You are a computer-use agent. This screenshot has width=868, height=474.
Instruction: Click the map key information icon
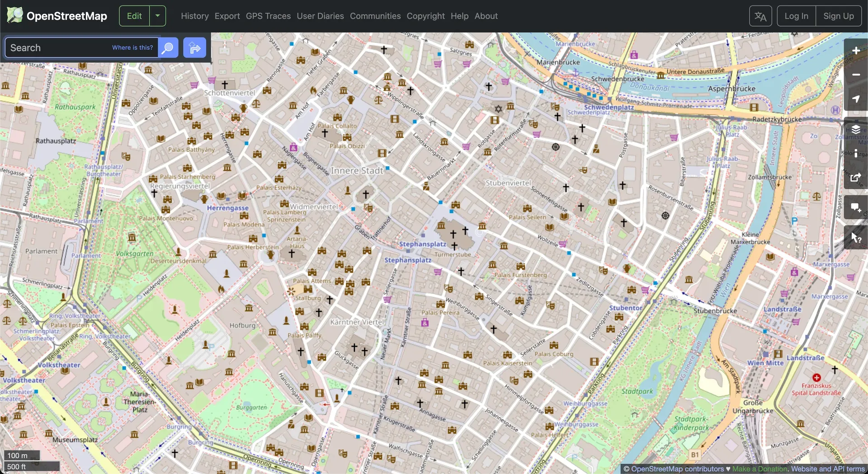point(856,154)
